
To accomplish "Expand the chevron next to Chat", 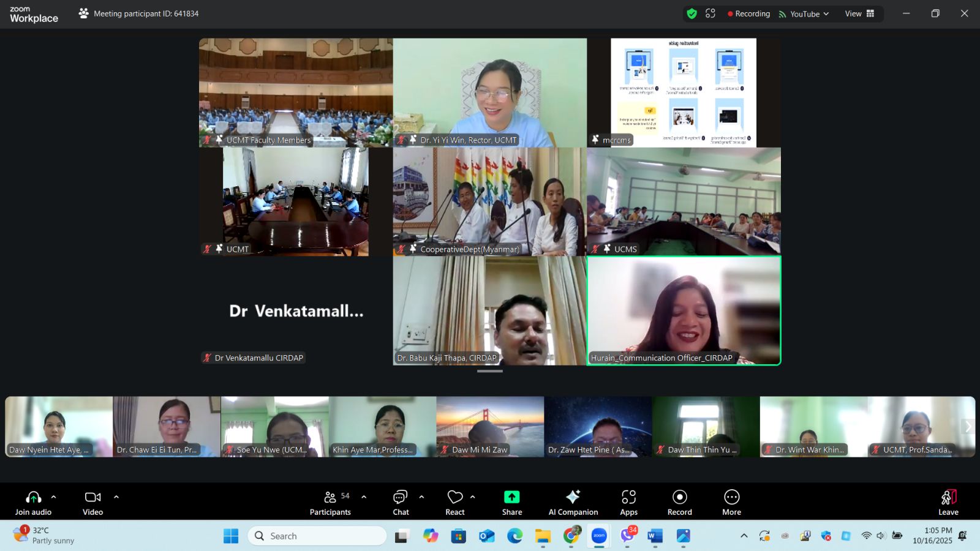I will 421,497.
